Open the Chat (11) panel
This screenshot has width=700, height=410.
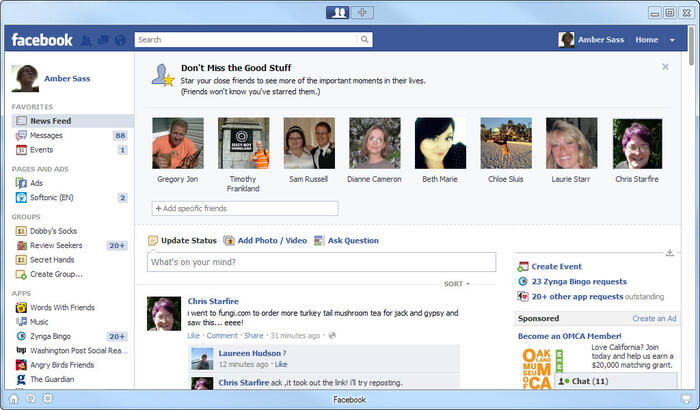pos(616,381)
